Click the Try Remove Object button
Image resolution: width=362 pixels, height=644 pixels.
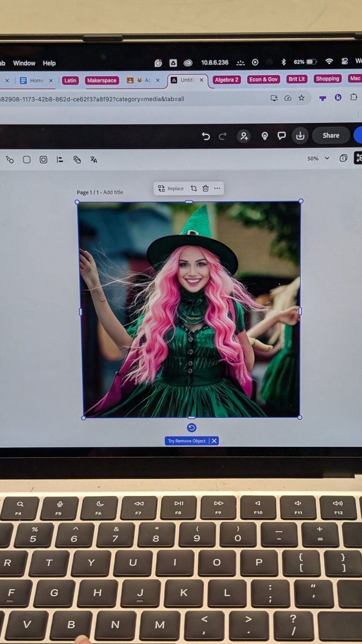[187, 441]
